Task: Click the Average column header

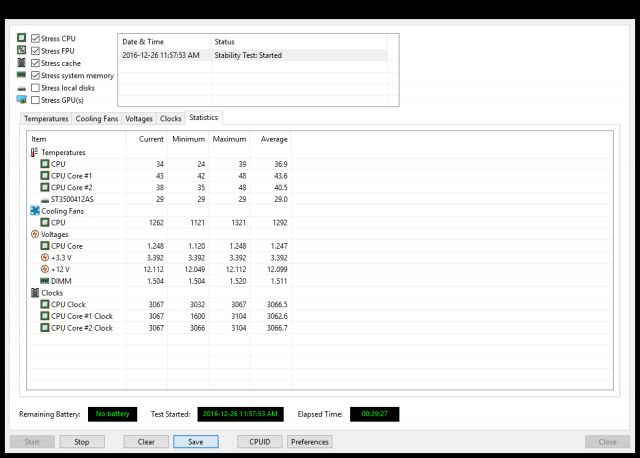Action: tap(271, 139)
